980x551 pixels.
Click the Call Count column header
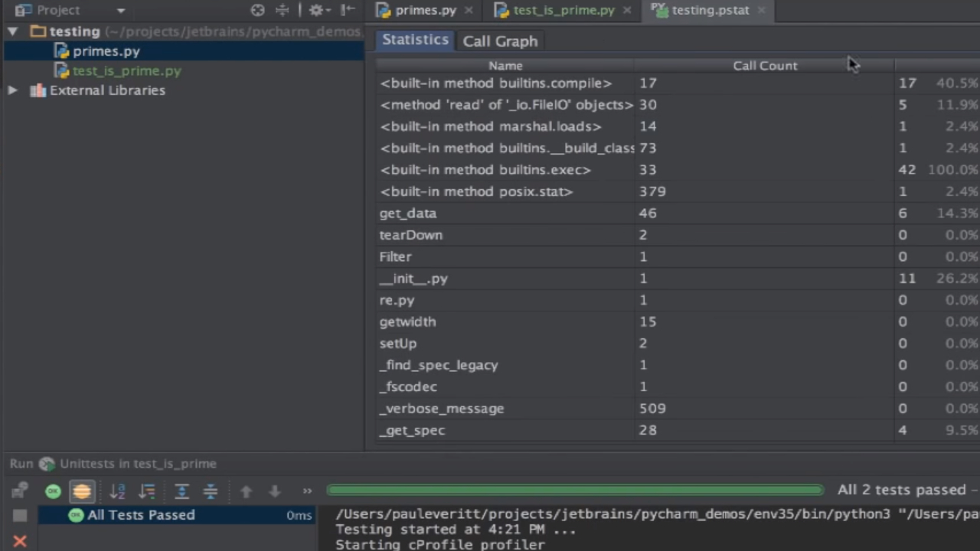[x=765, y=65]
